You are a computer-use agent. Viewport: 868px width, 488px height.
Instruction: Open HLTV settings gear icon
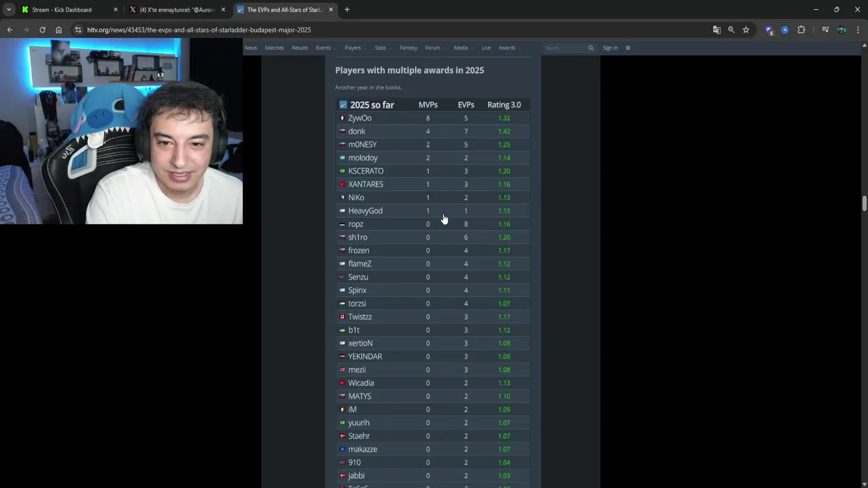click(x=628, y=48)
